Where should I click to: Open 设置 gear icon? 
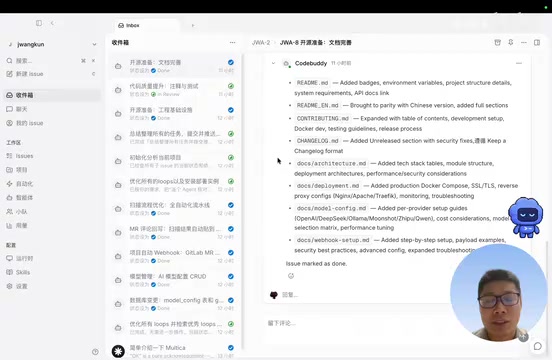pyautogui.click(x=10, y=286)
